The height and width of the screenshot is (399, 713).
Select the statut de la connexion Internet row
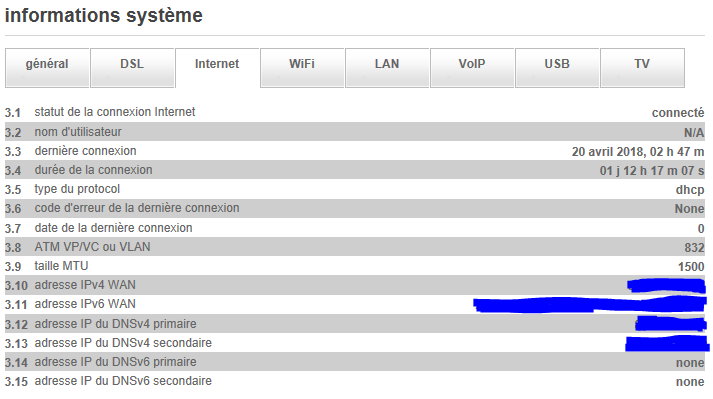point(355,112)
